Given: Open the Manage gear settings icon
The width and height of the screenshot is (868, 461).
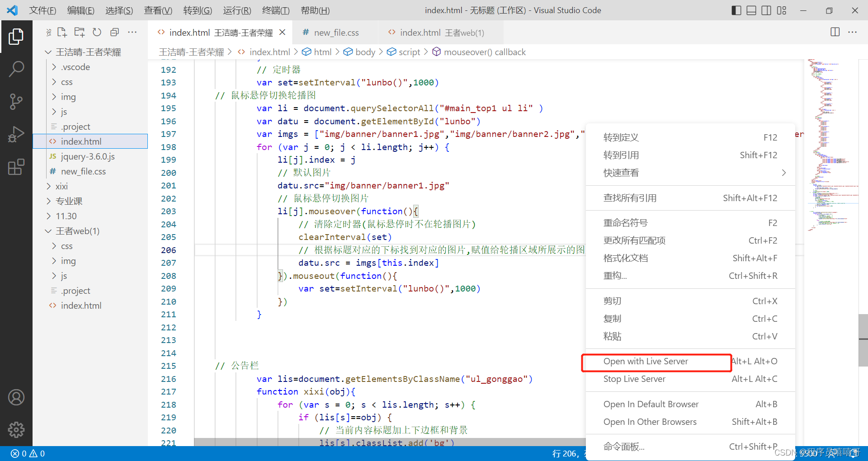Looking at the screenshot, I should (16, 430).
